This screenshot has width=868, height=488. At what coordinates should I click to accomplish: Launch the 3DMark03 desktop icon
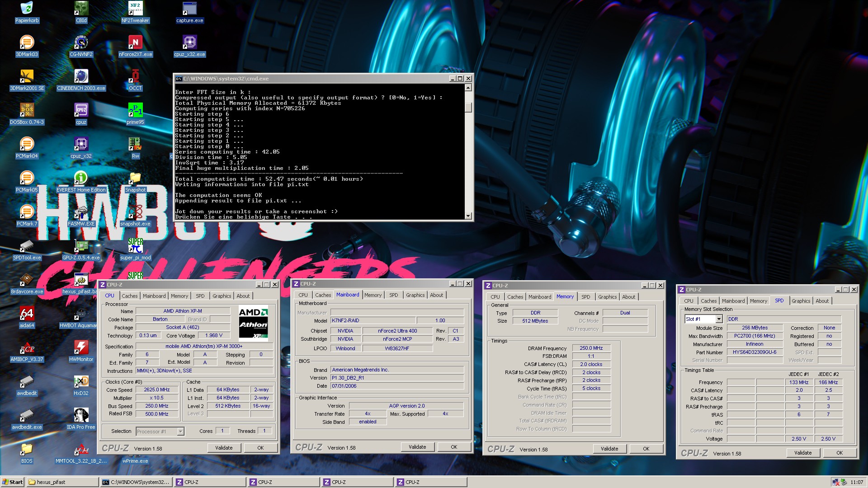(27, 46)
